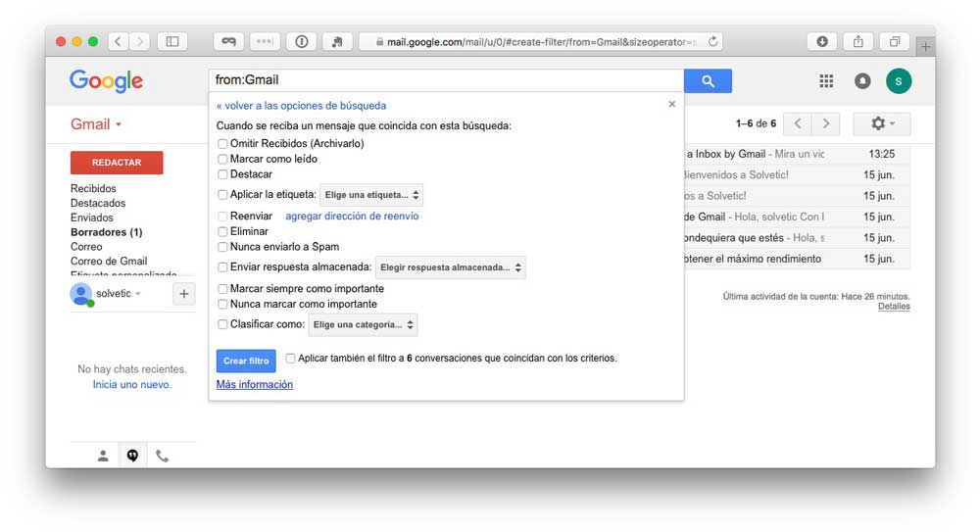The height and width of the screenshot is (532, 980).
Task: Open the Google apps grid
Action: (x=826, y=81)
